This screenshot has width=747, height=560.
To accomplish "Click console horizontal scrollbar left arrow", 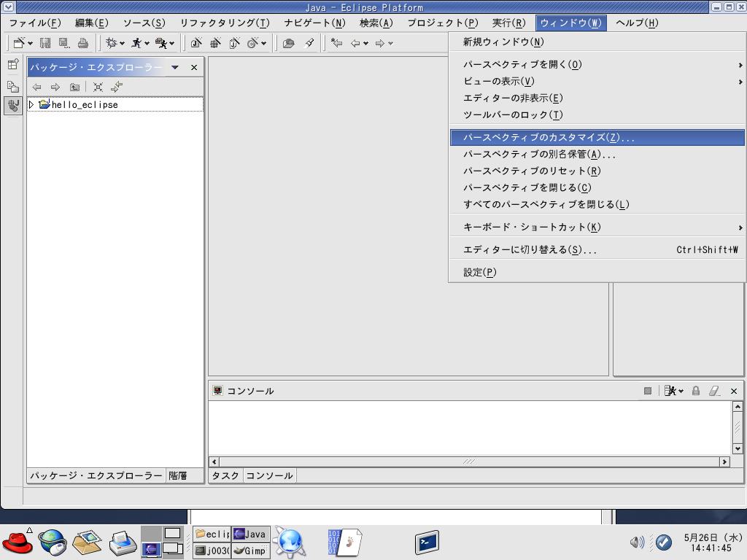I will (214, 462).
